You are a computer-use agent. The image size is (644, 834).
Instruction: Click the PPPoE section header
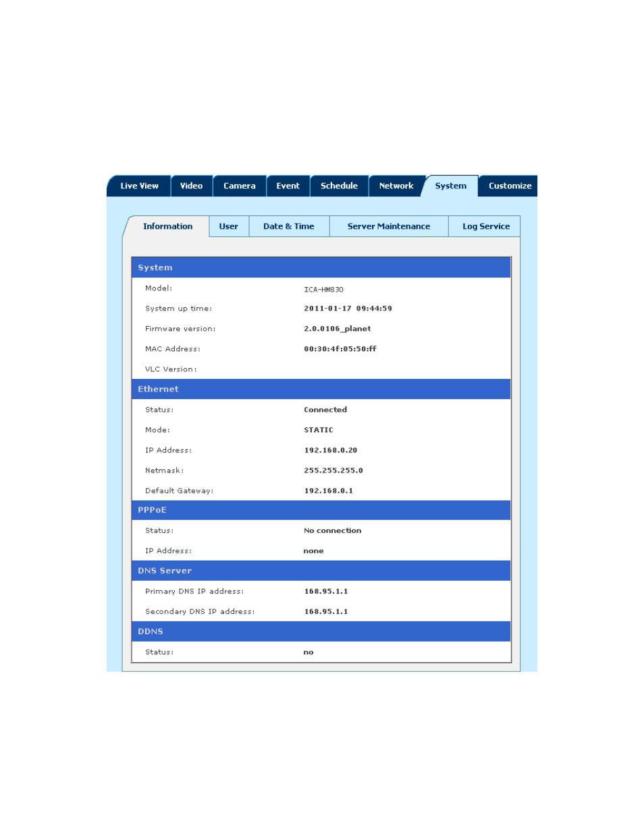point(321,510)
